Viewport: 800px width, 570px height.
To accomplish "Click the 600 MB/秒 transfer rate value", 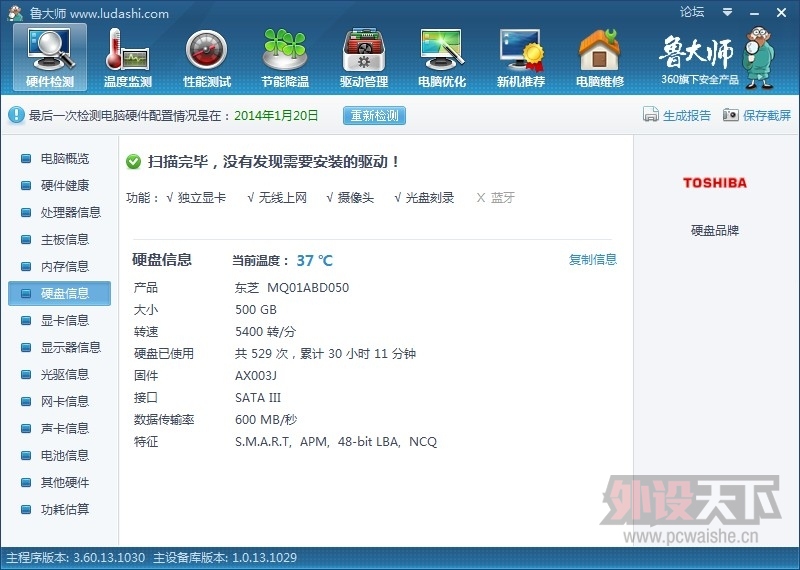I will pos(266,419).
